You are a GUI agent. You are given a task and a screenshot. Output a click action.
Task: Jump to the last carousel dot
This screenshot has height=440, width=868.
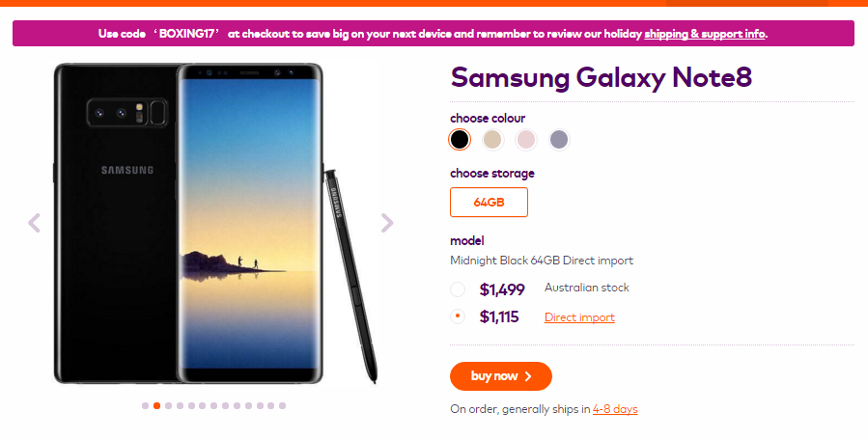282,405
